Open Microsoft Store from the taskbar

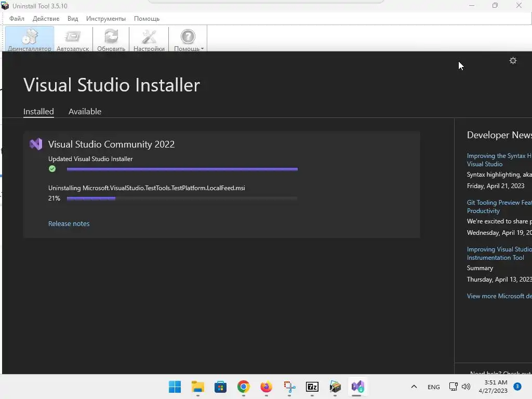click(x=220, y=387)
